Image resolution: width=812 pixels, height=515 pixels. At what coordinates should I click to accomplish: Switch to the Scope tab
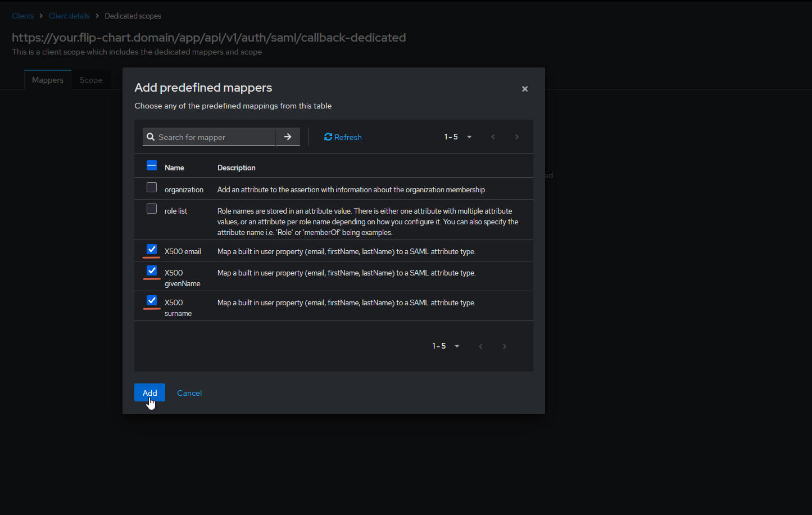pos(90,80)
